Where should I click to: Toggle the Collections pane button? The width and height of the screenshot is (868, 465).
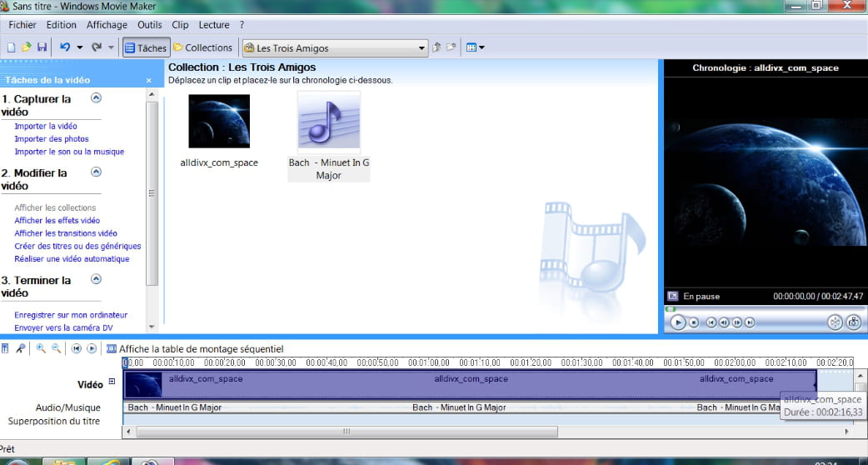coord(203,47)
